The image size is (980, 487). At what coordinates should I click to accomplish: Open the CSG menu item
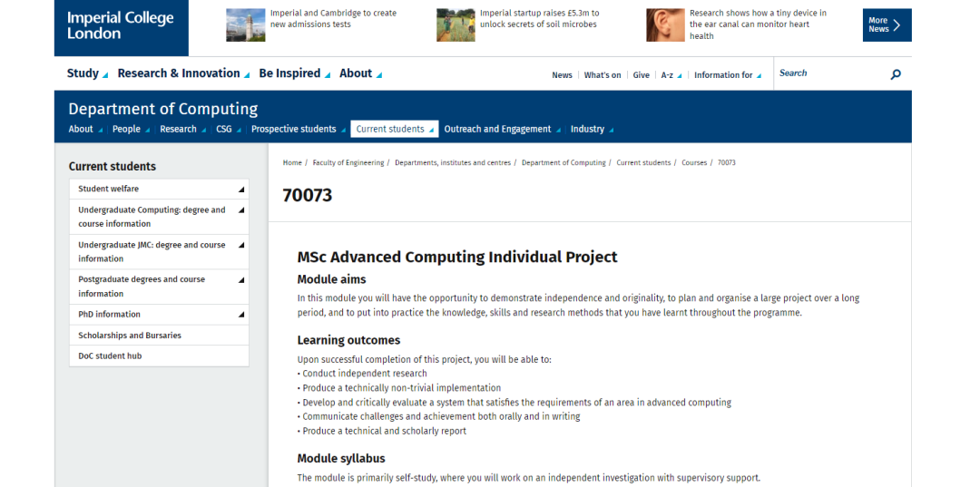pos(228,130)
